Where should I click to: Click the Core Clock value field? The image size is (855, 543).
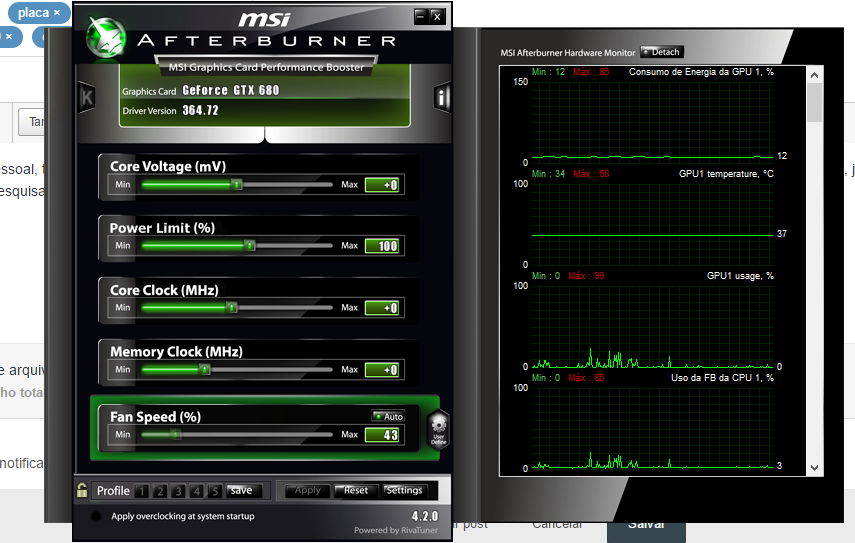pyautogui.click(x=382, y=308)
